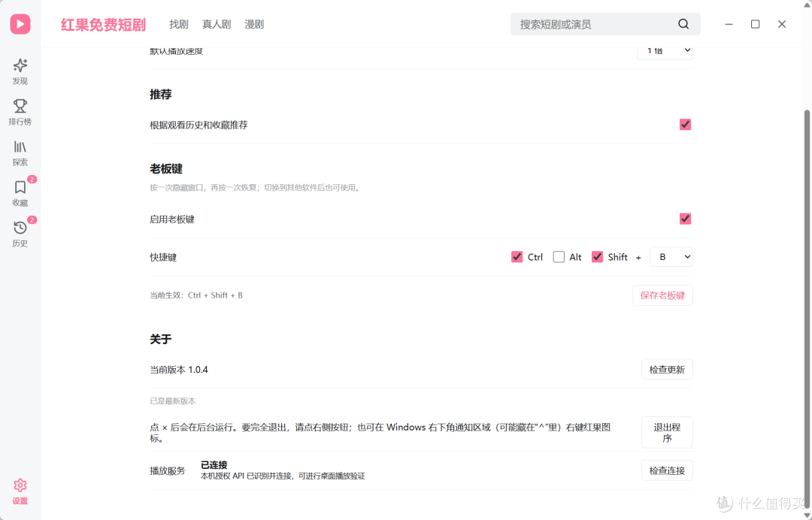
Task: Click the 已连接 status text
Action: pyautogui.click(x=214, y=464)
